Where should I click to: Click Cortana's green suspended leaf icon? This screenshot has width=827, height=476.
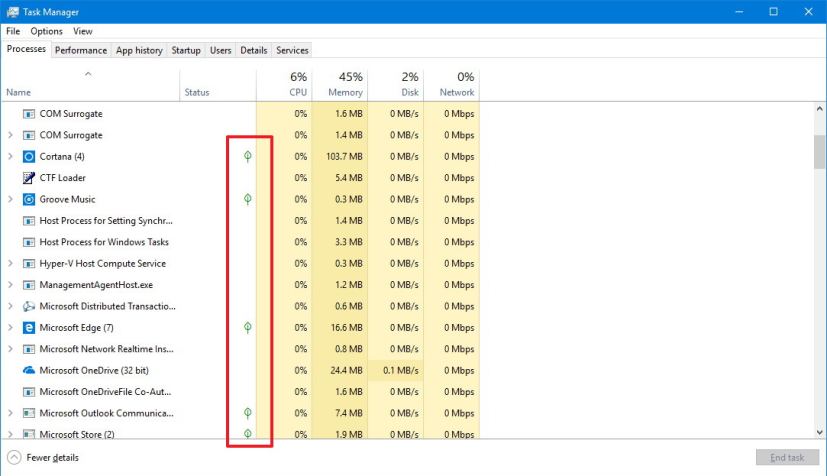pyautogui.click(x=247, y=156)
